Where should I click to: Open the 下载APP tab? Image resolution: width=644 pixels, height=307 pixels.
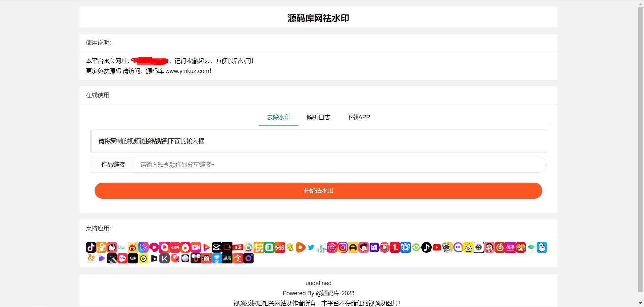point(358,117)
